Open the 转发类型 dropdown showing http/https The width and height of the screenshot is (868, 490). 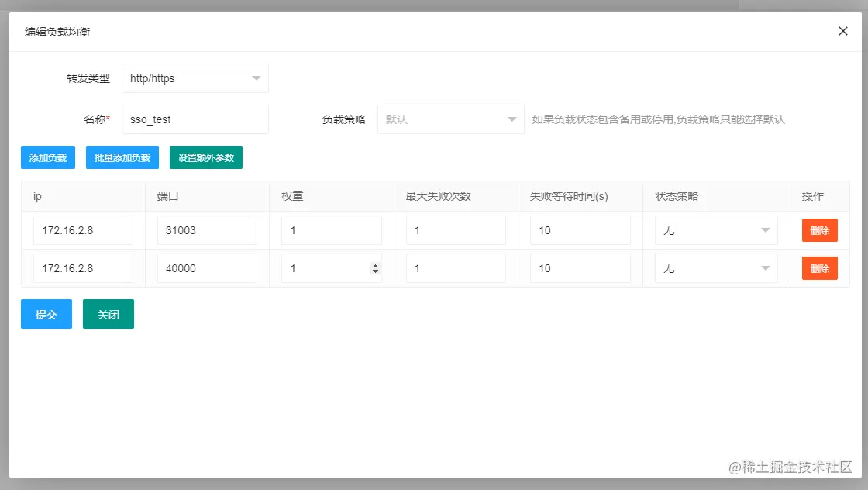[x=195, y=78]
